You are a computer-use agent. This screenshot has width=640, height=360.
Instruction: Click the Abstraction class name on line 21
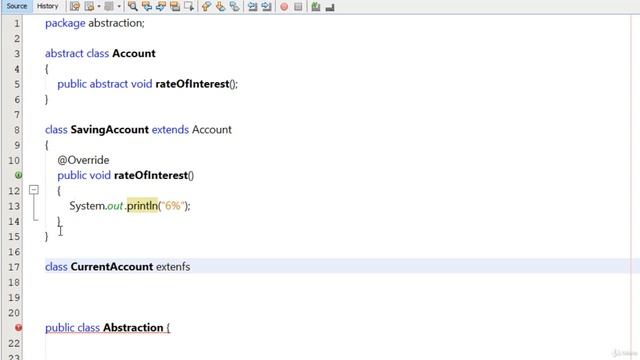coord(133,328)
